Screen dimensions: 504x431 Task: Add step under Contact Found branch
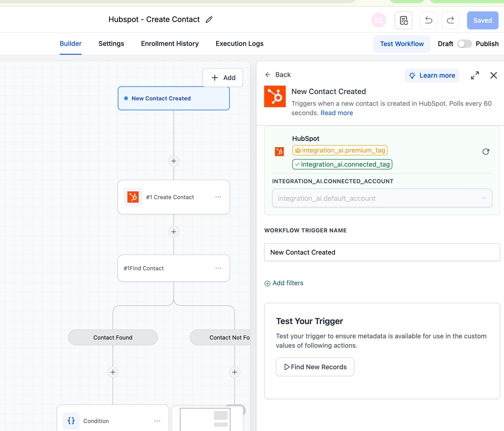(113, 372)
